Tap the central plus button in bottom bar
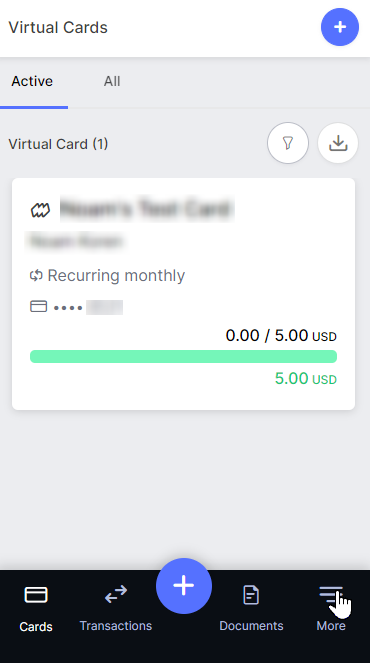The image size is (370, 663). 184,586
